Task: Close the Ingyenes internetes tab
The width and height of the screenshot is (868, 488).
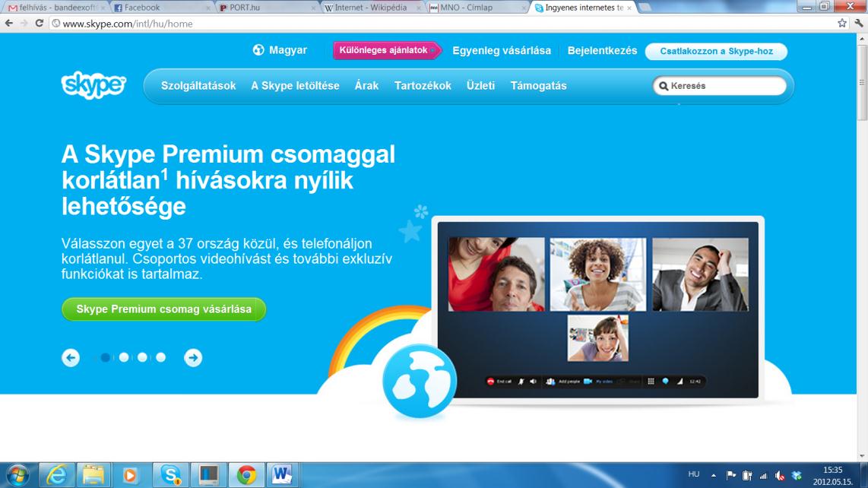Action: (629, 8)
